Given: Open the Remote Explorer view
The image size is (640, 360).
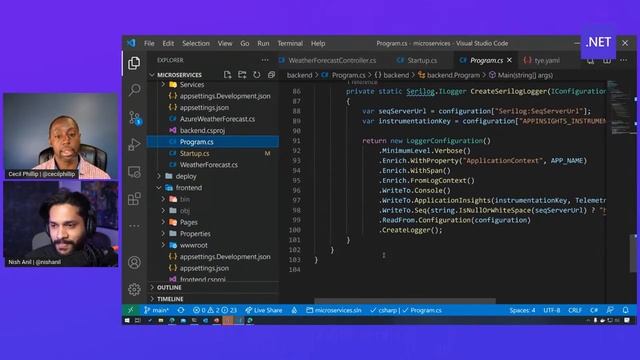Looking at the screenshot, I should coord(134,172).
